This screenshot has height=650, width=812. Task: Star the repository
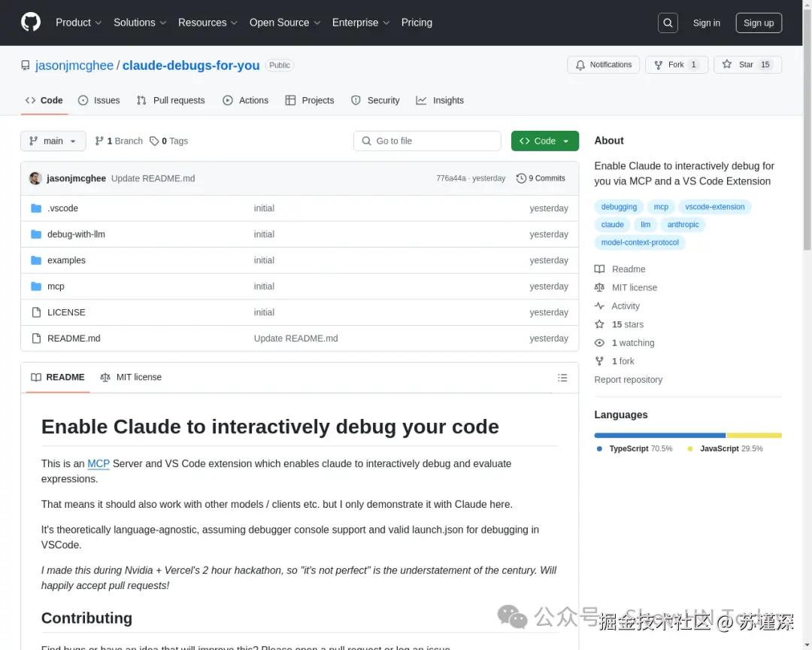(x=747, y=65)
